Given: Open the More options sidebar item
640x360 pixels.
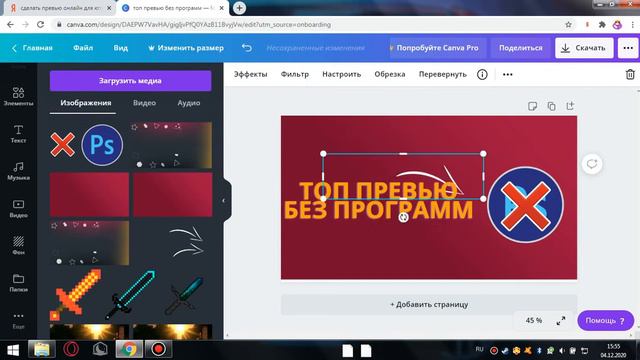Looking at the screenshot, I should tap(18, 320).
